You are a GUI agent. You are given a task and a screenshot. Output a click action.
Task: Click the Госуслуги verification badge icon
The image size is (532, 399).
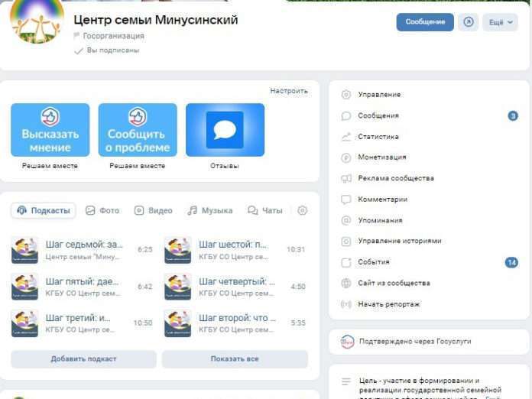click(347, 342)
